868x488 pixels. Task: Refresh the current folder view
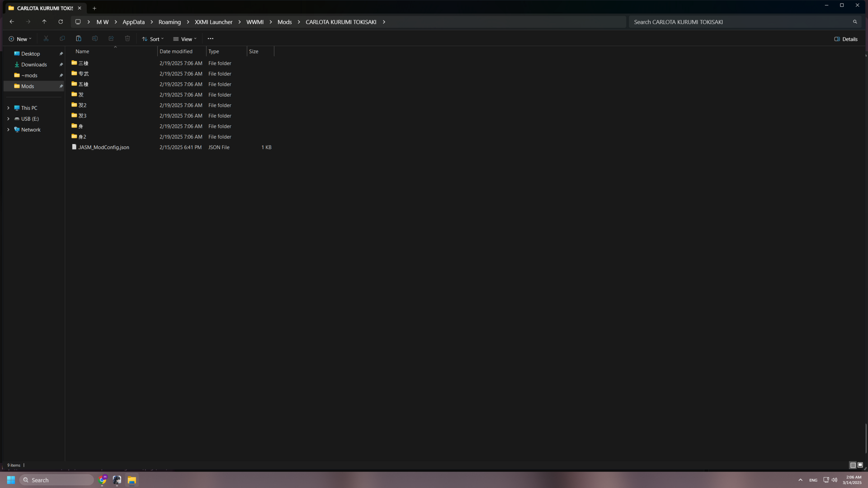pos(61,22)
